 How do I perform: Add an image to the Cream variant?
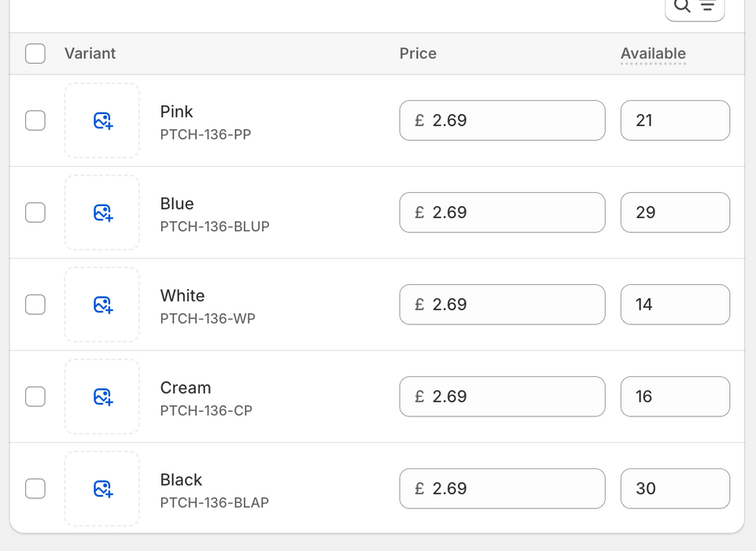click(102, 397)
